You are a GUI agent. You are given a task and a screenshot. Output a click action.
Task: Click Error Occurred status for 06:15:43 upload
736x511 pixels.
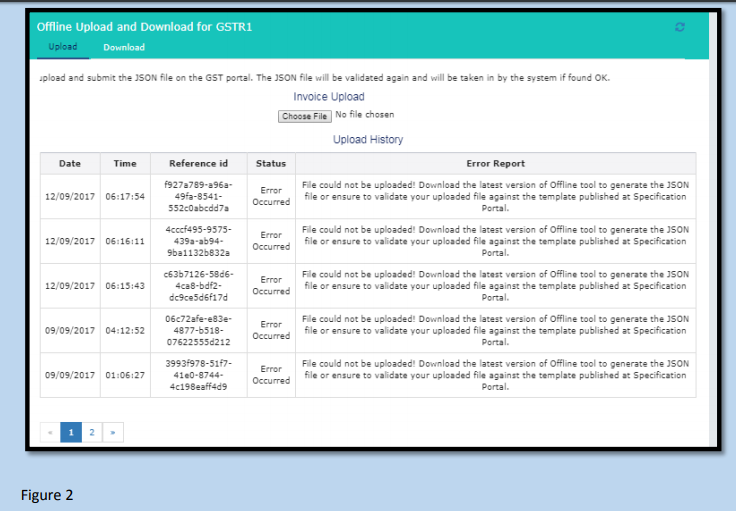(x=271, y=286)
